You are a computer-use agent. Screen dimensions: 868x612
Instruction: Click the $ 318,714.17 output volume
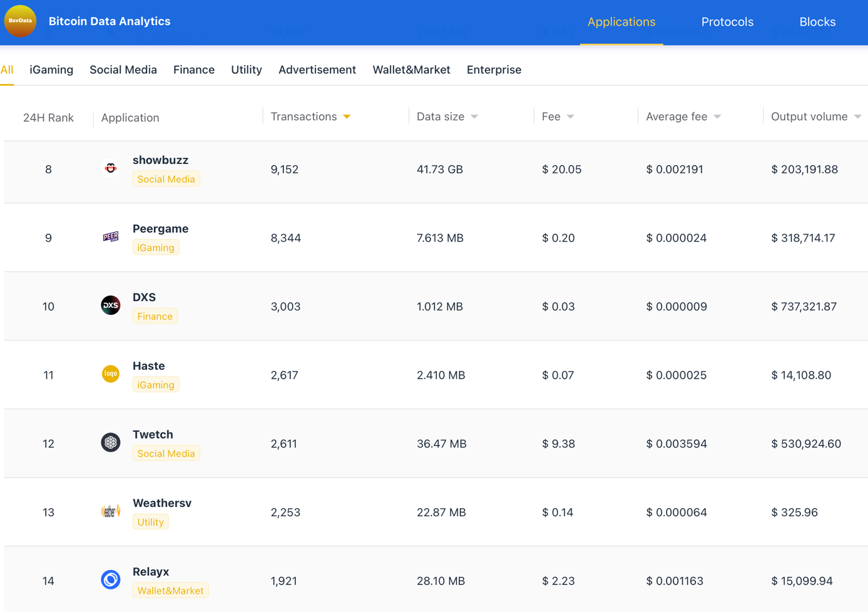803,238
